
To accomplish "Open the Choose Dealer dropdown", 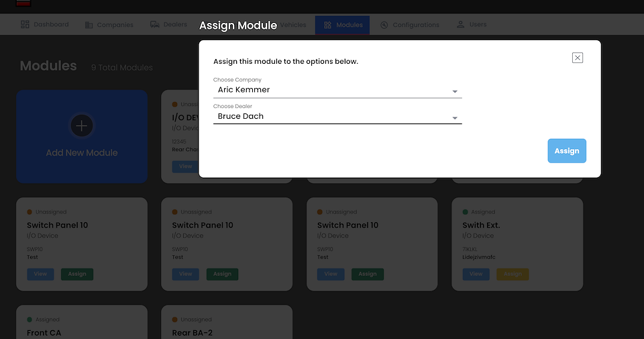I will [x=337, y=117].
